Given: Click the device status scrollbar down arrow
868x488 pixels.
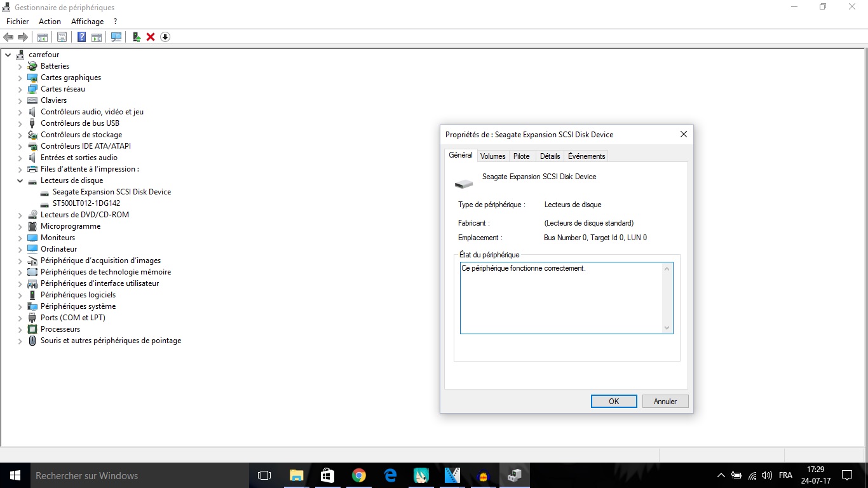Looking at the screenshot, I should 667,328.
